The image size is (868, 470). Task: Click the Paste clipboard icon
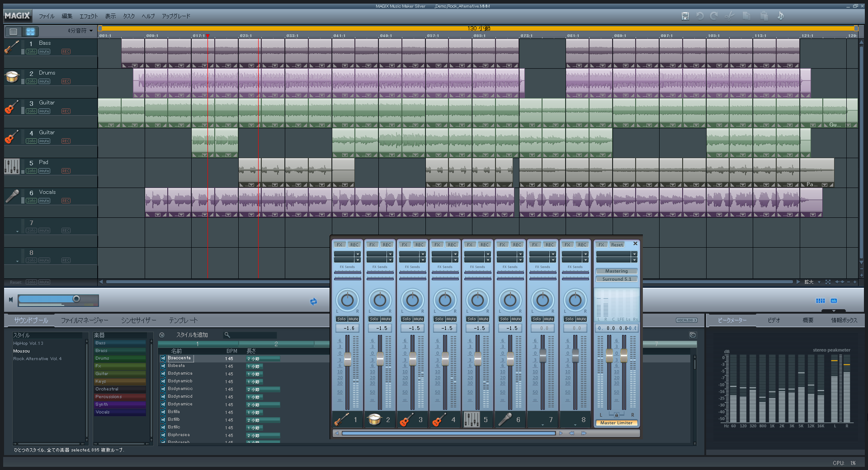(x=764, y=16)
